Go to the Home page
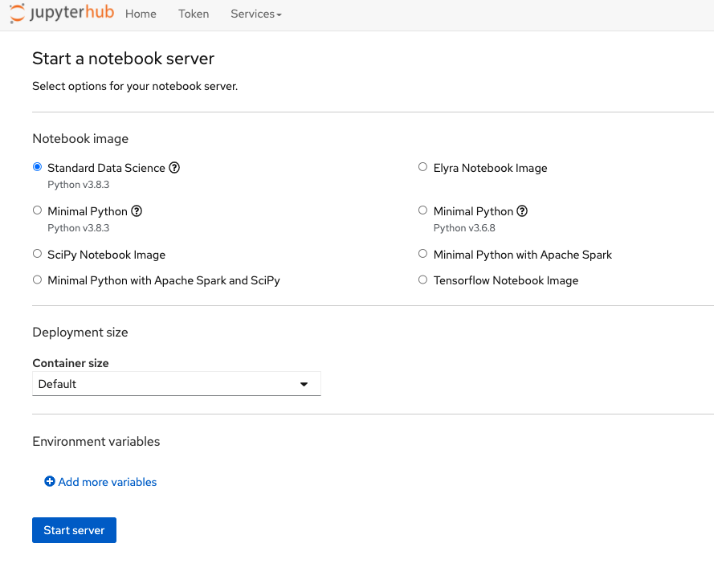The height and width of the screenshot is (588, 714). click(141, 14)
